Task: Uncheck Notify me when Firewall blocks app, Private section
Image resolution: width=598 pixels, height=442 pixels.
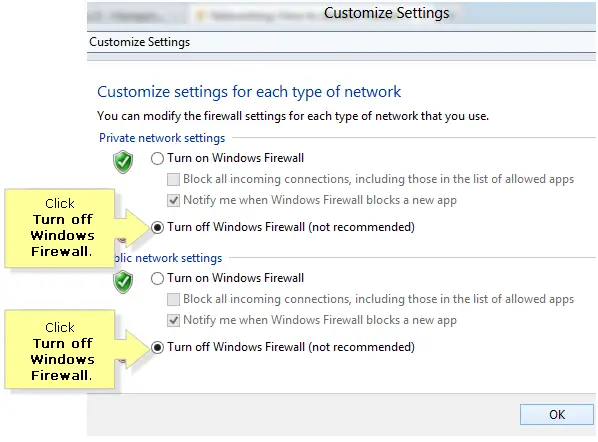Action: 174,200
